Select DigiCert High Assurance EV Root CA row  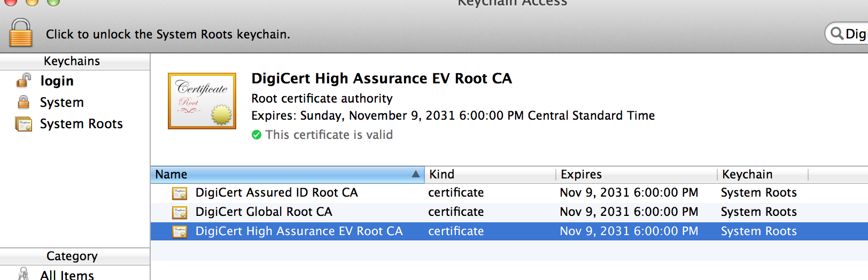tap(509, 231)
